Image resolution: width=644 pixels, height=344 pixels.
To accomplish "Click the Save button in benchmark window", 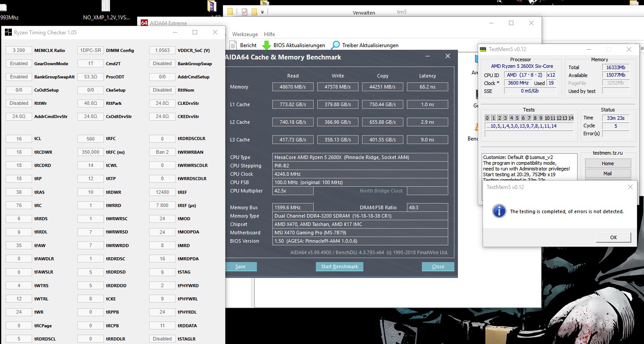I will 241,266.
